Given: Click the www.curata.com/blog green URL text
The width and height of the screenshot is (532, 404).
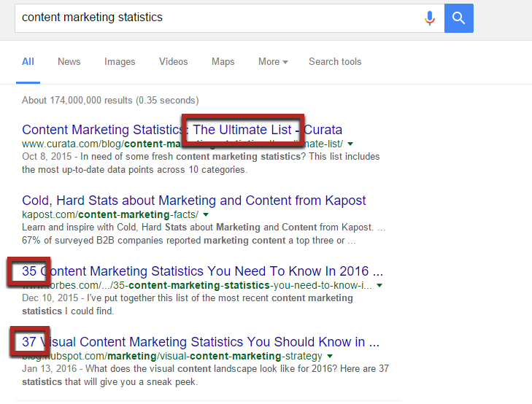Looking at the screenshot, I should coord(182,144).
